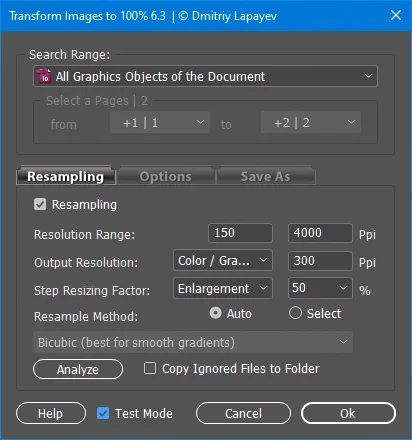Open Help

pyautogui.click(x=51, y=413)
